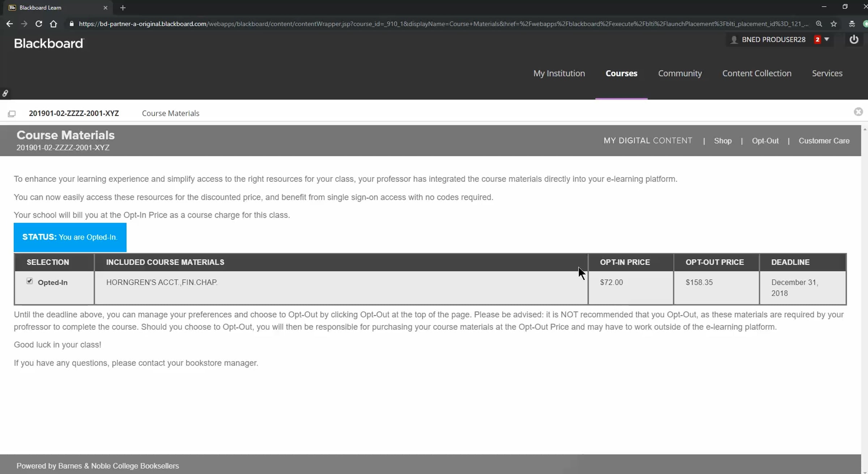
Task: Click the link chain icon at left edge
Action: pyautogui.click(x=5, y=93)
